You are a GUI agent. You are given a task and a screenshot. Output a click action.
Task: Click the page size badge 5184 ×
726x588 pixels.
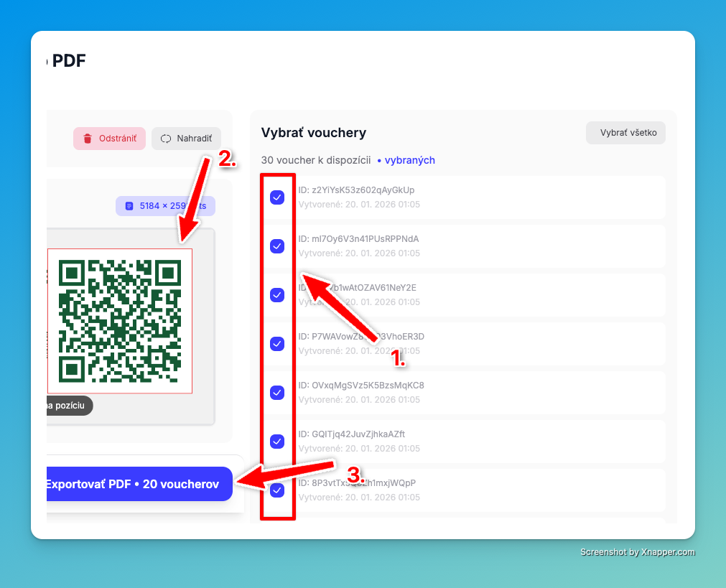pyautogui.click(x=165, y=206)
